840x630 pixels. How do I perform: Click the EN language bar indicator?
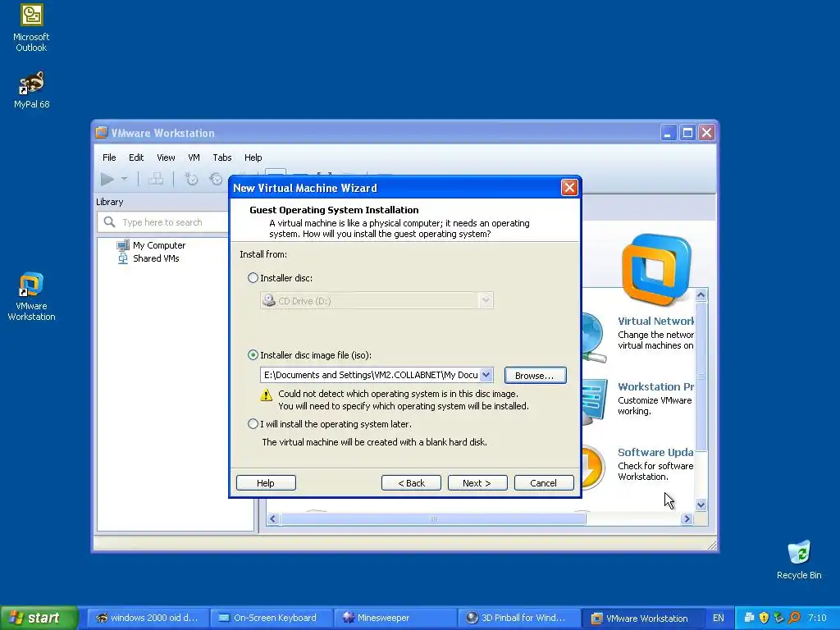coord(718,618)
